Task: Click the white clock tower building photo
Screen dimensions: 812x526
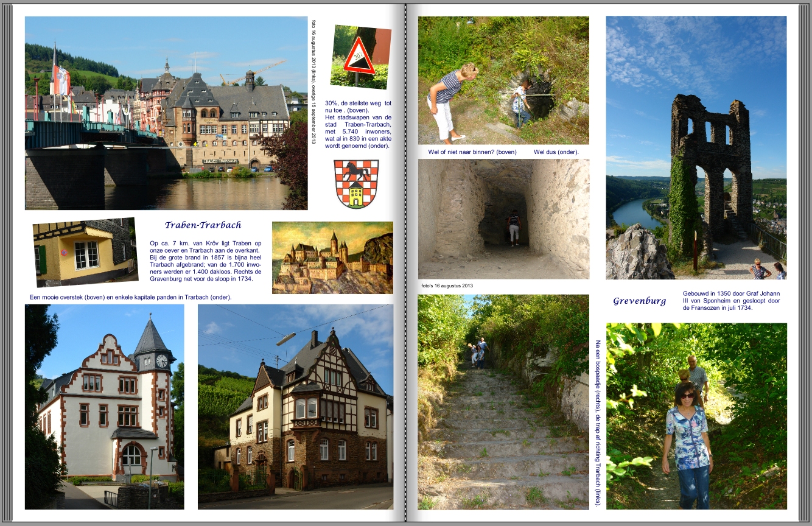Action: coord(104,406)
